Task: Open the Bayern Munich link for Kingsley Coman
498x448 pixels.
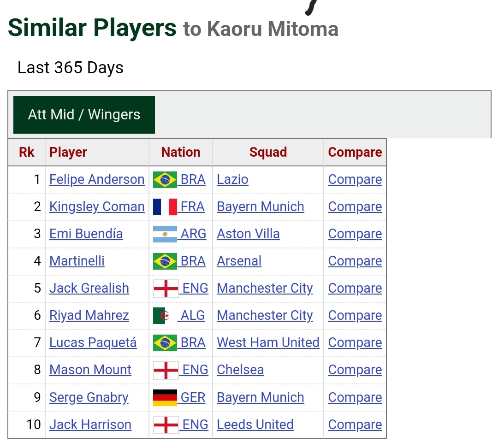Action: (261, 207)
